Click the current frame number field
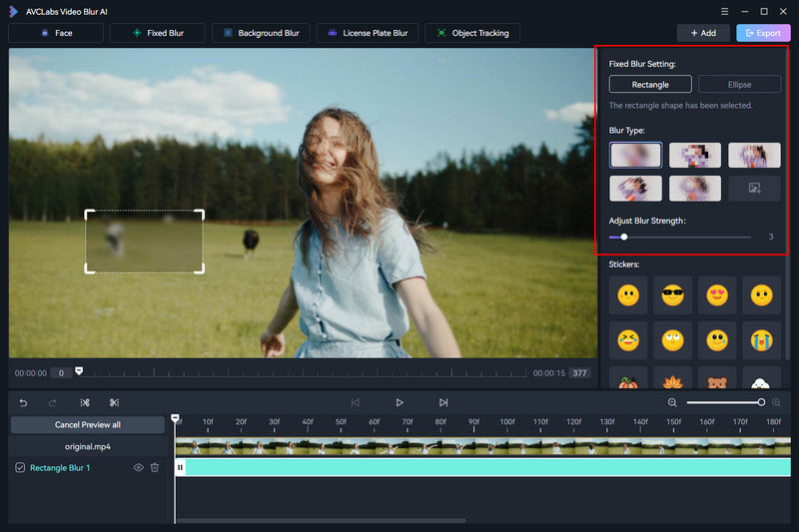 tap(62, 373)
